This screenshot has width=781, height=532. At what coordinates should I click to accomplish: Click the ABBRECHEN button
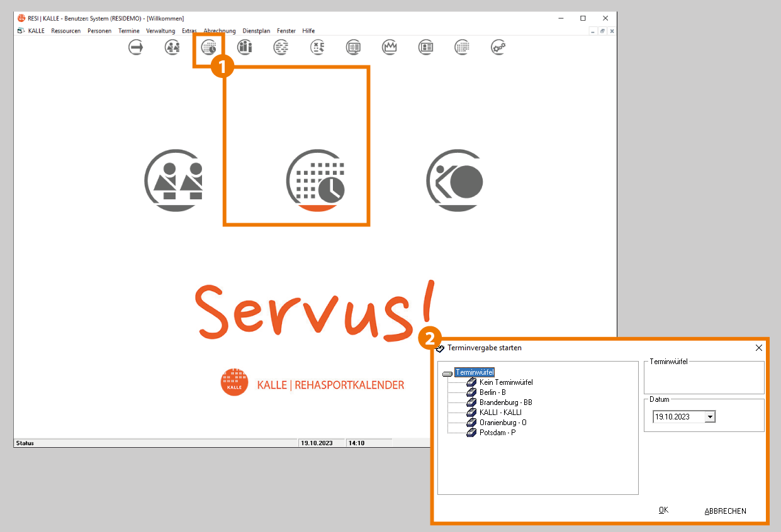[725, 511]
